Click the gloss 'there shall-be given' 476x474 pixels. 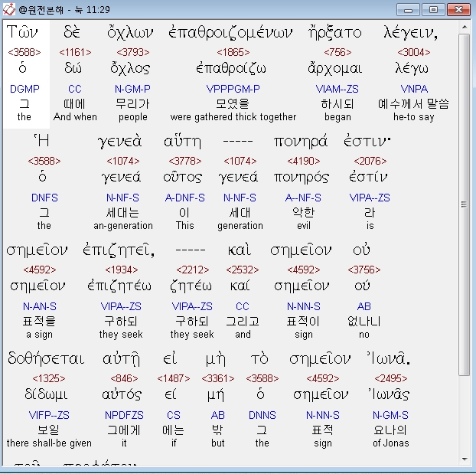click(x=49, y=443)
